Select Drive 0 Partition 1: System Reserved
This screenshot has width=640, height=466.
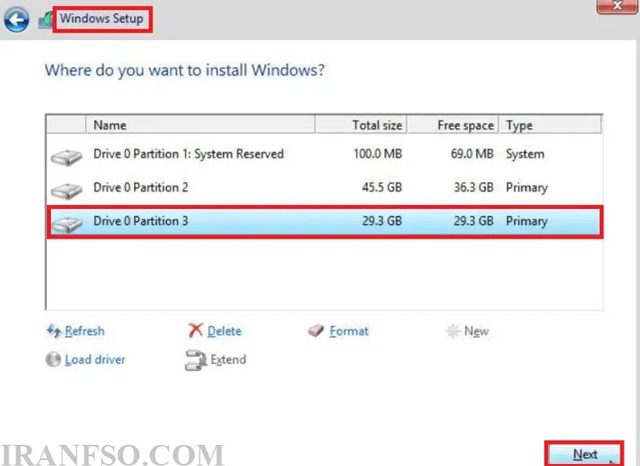click(324, 154)
